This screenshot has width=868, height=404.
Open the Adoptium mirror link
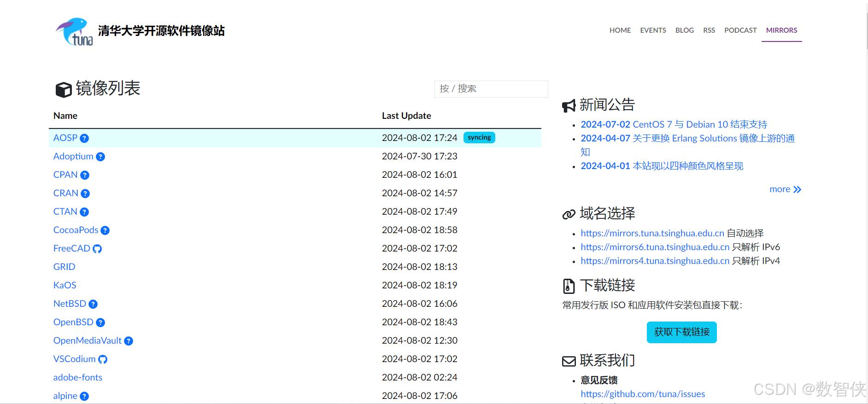pyautogui.click(x=73, y=156)
